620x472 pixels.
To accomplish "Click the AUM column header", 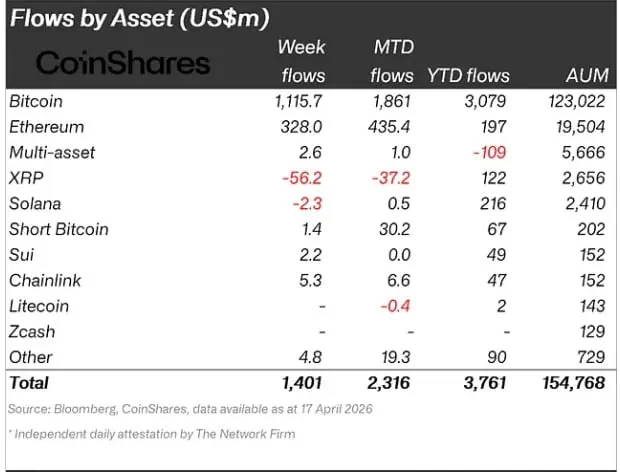I will pyautogui.click(x=585, y=75).
